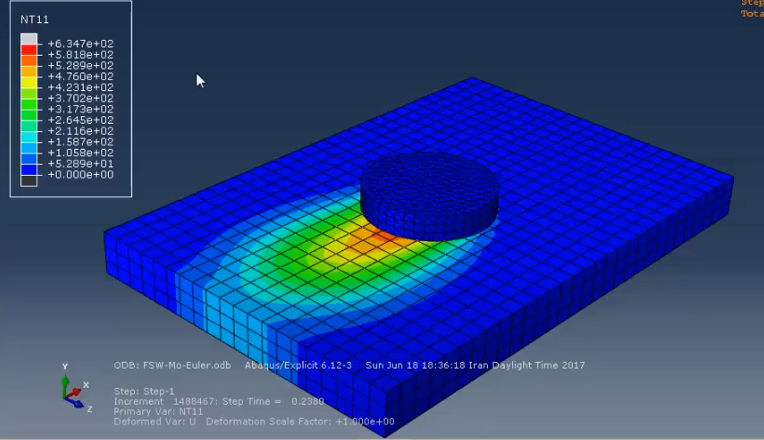This screenshot has height=440, width=764.
Task: Select the +4.231e+02 legend value
Action: (80, 88)
